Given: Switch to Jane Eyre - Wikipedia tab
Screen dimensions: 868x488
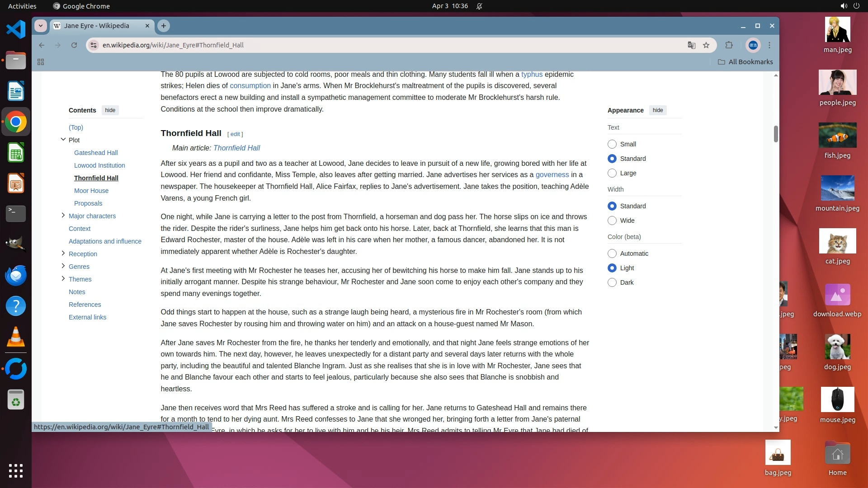Looking at the screenshot, I should pos(96,26).
